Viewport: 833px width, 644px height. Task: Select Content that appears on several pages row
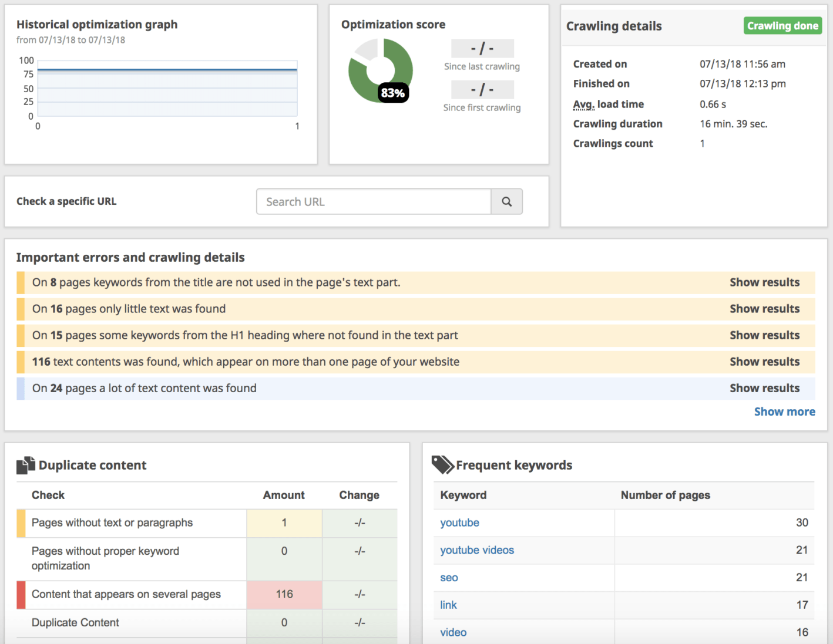(126, 594)
